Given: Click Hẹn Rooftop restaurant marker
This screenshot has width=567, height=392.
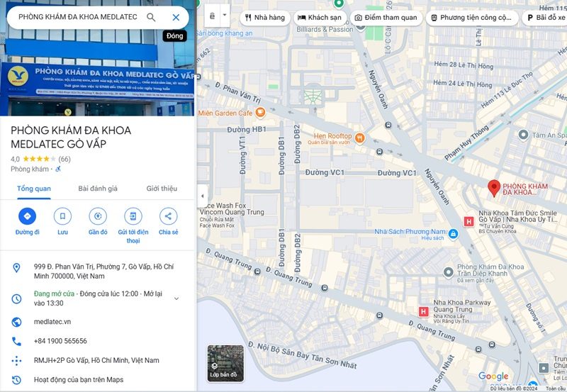Looking at the screenshot, I should pyautogui.click(x=359, y=138).
